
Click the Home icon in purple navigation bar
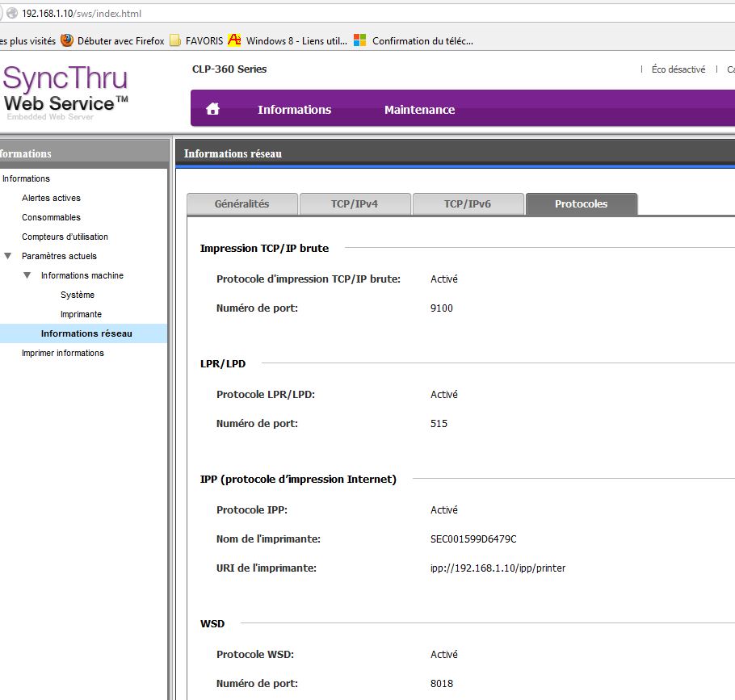pyautogui.click(x=213, y=110)
